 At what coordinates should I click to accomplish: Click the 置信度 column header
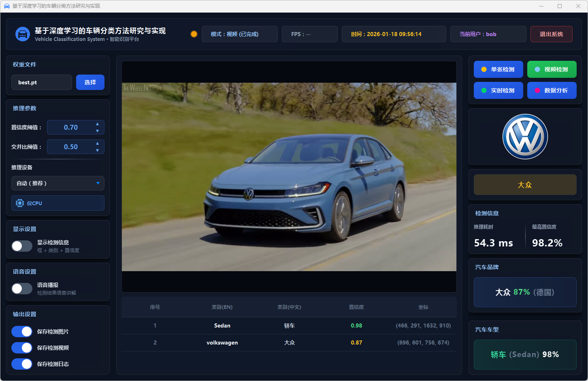click(356, 307)
